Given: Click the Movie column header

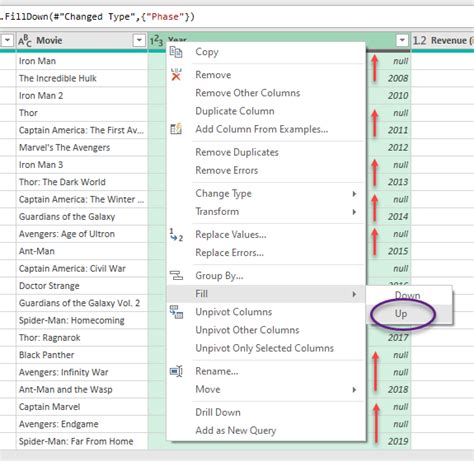Looking at the screenshot, I should click(82, 41).
